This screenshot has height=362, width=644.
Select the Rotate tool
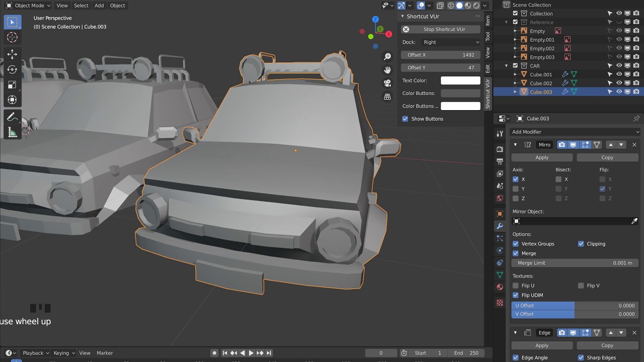pos(12,69)
